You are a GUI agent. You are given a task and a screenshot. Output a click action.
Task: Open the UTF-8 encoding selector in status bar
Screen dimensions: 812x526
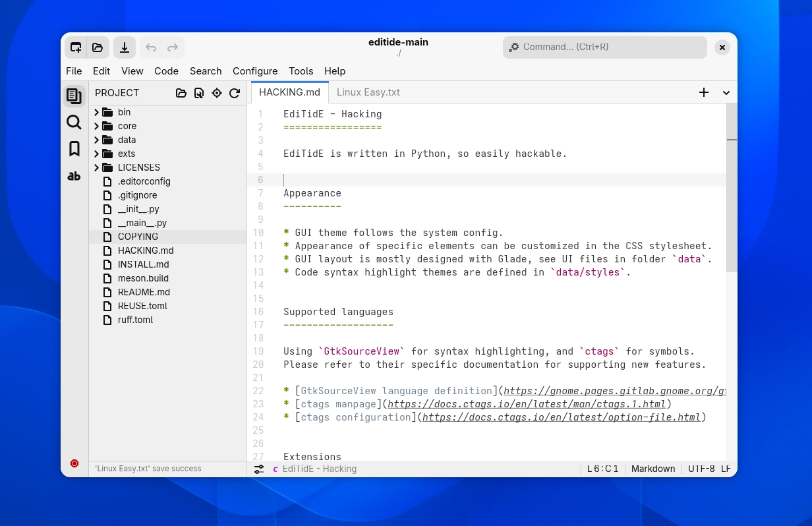tap(701, 469)
